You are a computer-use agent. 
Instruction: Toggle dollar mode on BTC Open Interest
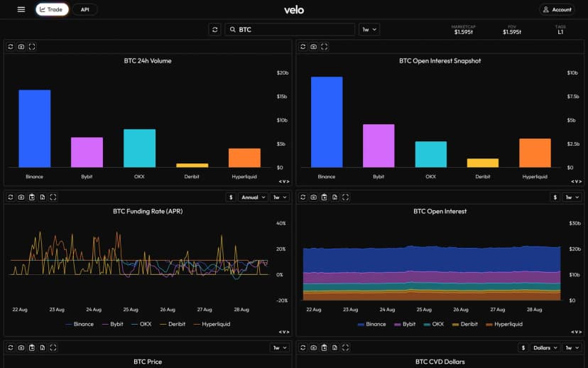[555, 197]
